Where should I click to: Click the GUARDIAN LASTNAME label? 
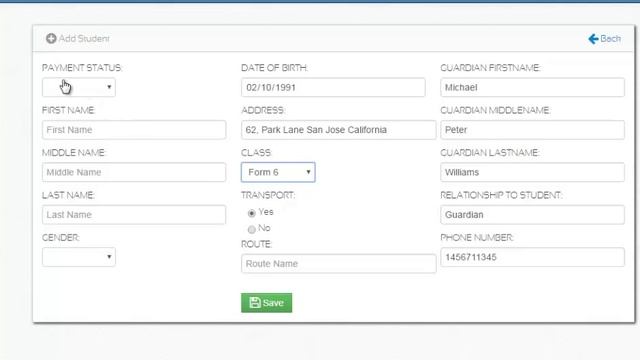coord(490,153)
